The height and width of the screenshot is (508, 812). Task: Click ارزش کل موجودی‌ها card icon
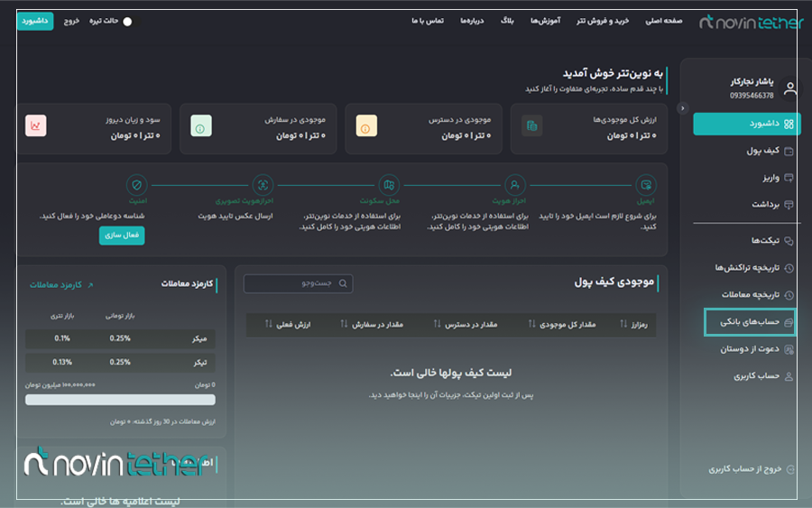pyautogui.click(x=531, y=125)
